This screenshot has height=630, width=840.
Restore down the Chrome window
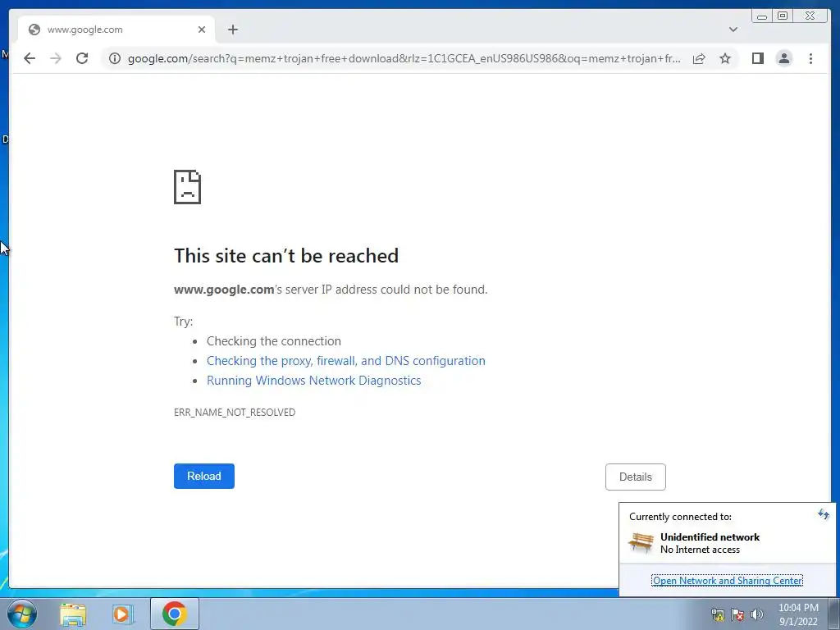pos(783,16)
